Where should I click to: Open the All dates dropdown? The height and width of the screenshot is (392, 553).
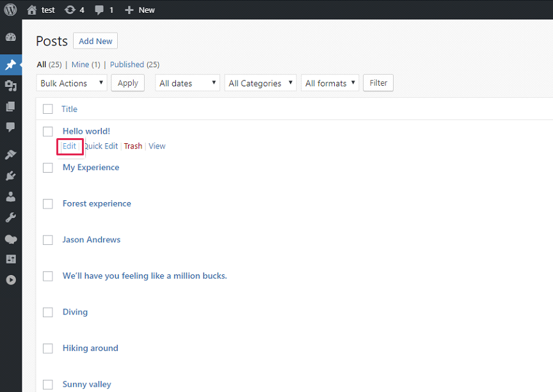(187, 83)
